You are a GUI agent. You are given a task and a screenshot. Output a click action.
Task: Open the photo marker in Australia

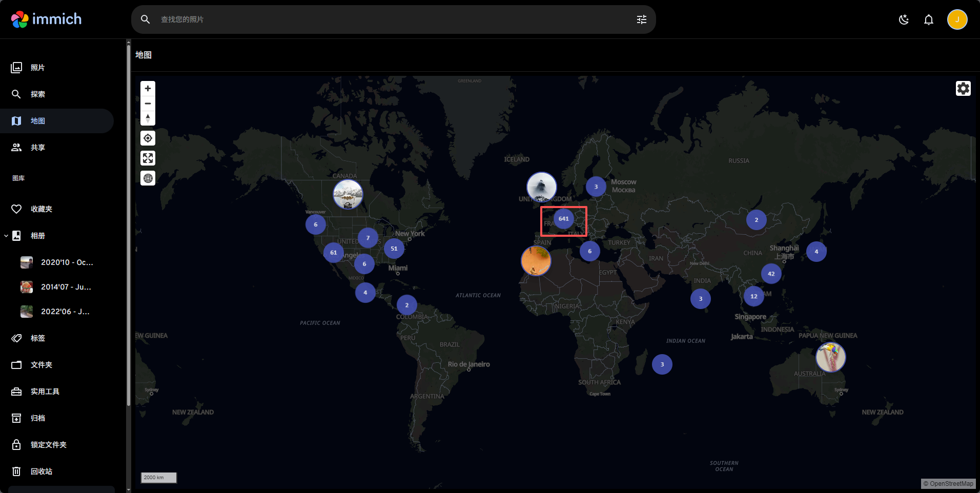click(x=831, y=357)
